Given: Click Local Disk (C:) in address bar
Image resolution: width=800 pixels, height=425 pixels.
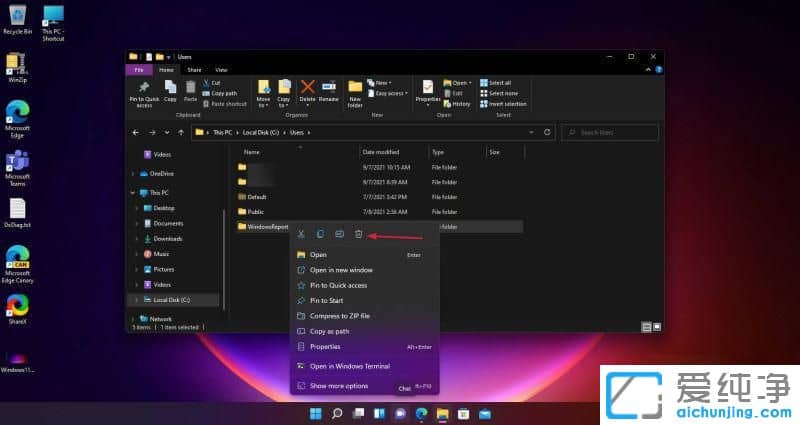Looking at the screenshot, I should (261, 133).
